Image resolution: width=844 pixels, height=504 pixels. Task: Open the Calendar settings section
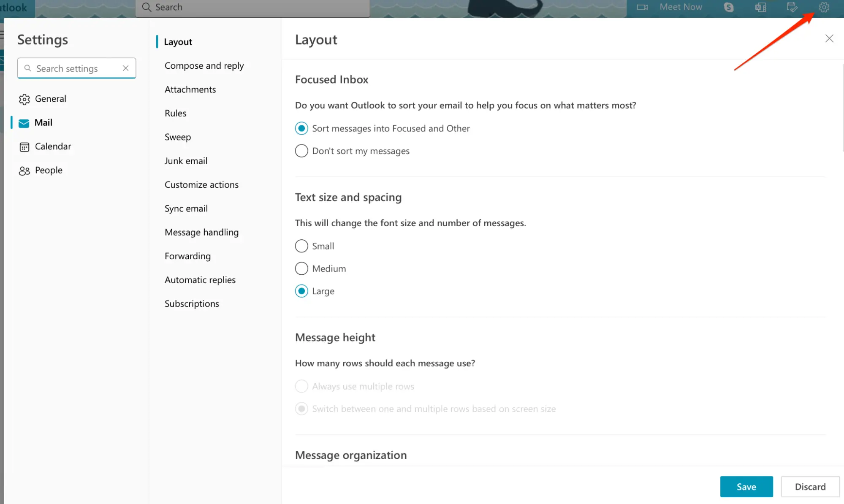click(x=52, y=146)
